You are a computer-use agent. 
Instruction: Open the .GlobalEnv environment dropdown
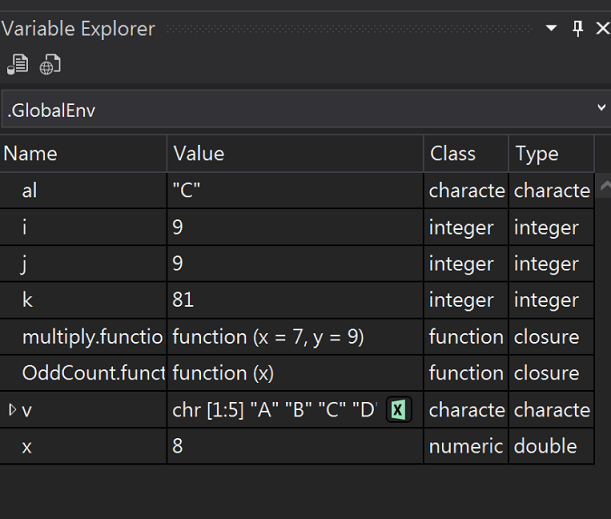click(305, 109)
